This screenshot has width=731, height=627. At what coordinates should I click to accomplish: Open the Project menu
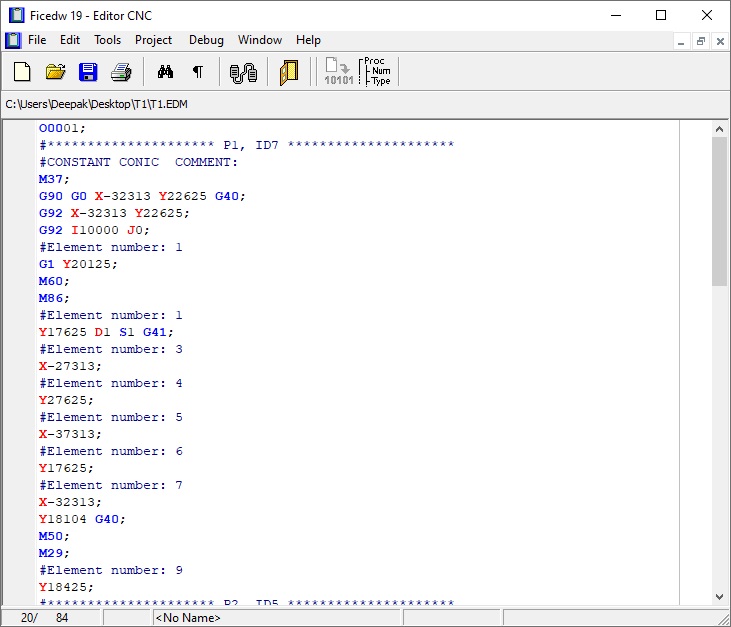153,40
